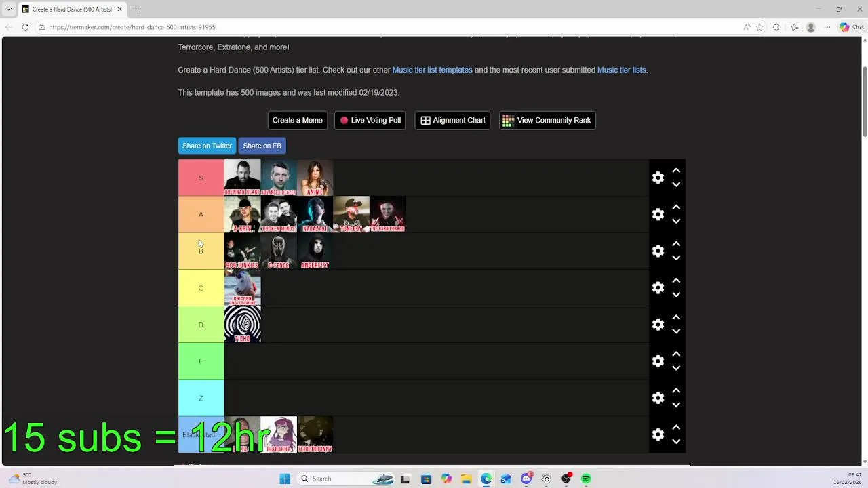This screenshot has height=488, width=868.
Task: Share on FB
Action: [262, 146]
